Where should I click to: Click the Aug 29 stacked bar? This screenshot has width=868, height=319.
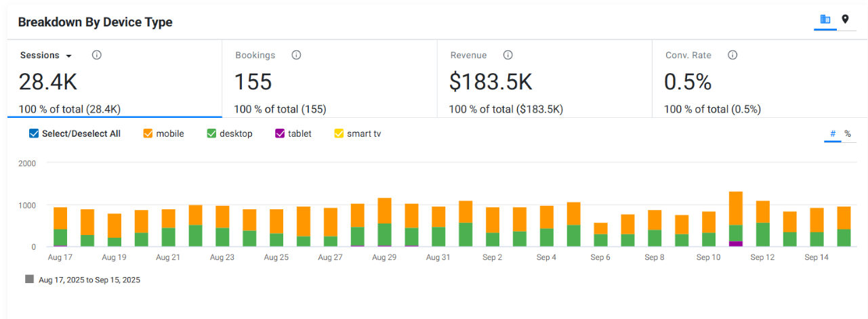coord(384,222)
